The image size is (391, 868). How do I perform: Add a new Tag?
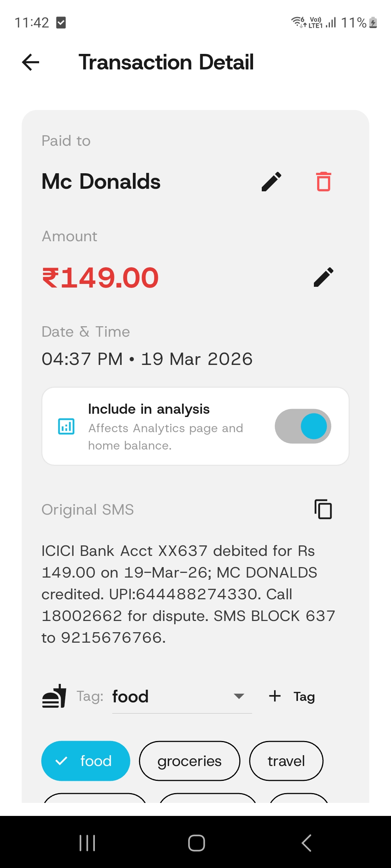(292, 696)
